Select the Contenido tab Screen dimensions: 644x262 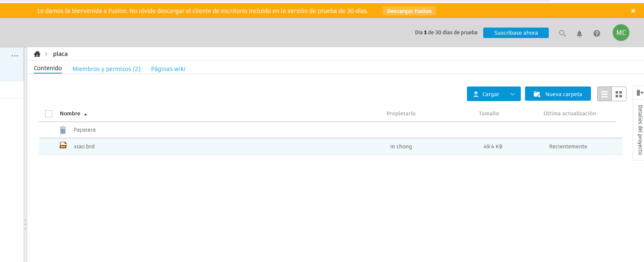coord(48,69)
